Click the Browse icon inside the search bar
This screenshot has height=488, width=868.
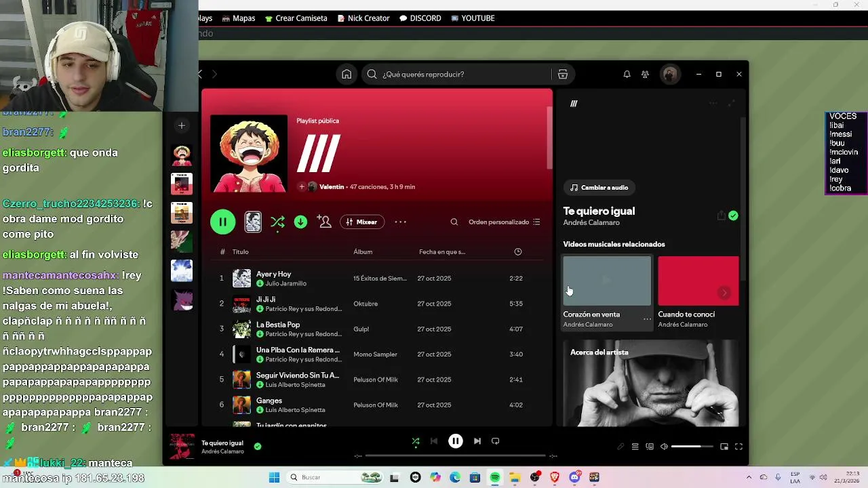pos(562,75)
